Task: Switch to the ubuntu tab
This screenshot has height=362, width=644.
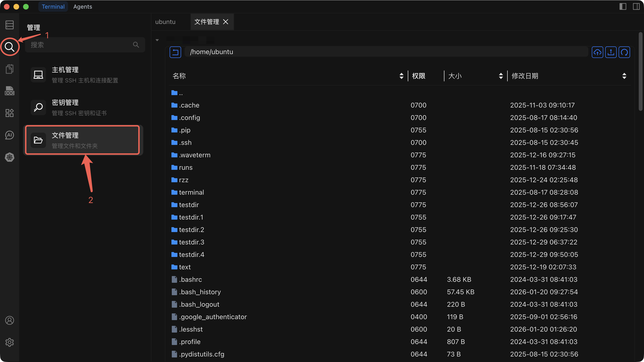Action: 165,22
